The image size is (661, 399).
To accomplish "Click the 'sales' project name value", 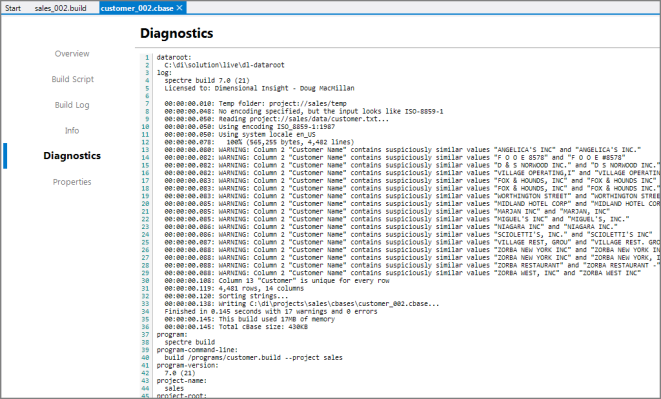I will (174, 388).
